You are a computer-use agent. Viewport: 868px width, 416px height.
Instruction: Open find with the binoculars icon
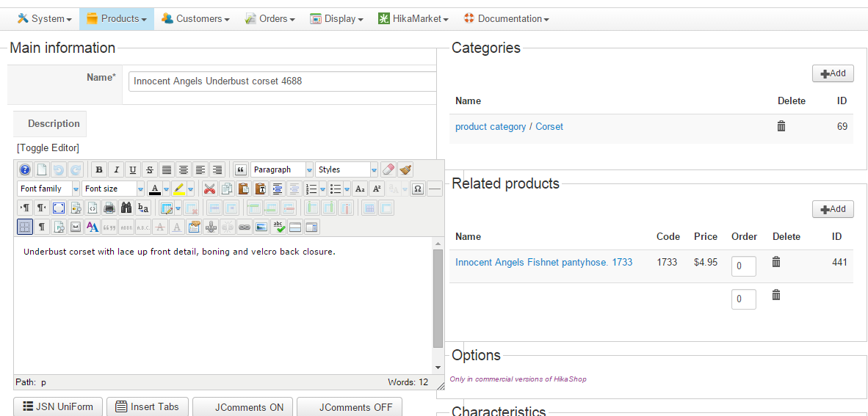[x=126, y=208]
